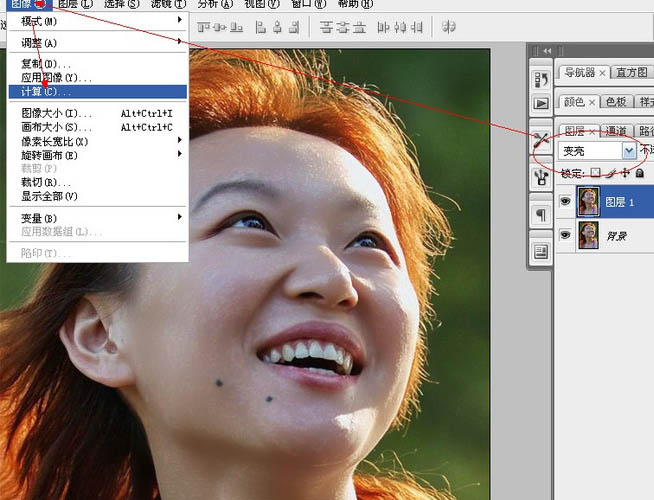Select the 图层 1 layer name
The image size is (654, 500).
click(619, 202)
